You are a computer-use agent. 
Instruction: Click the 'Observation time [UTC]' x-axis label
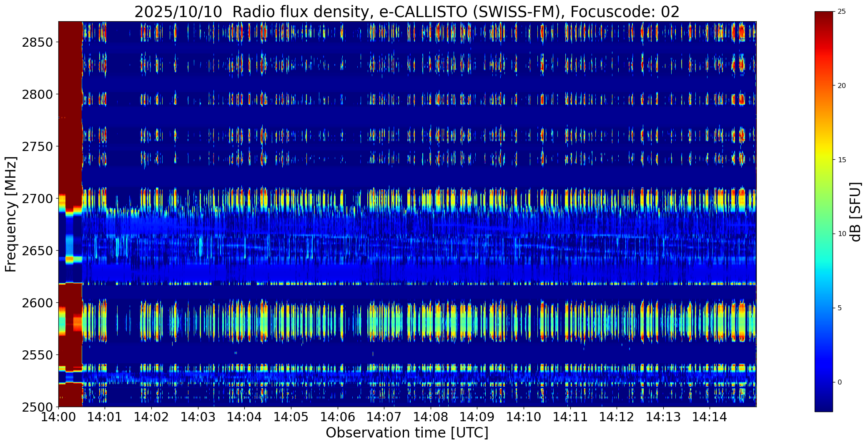(x=407, y=433)
